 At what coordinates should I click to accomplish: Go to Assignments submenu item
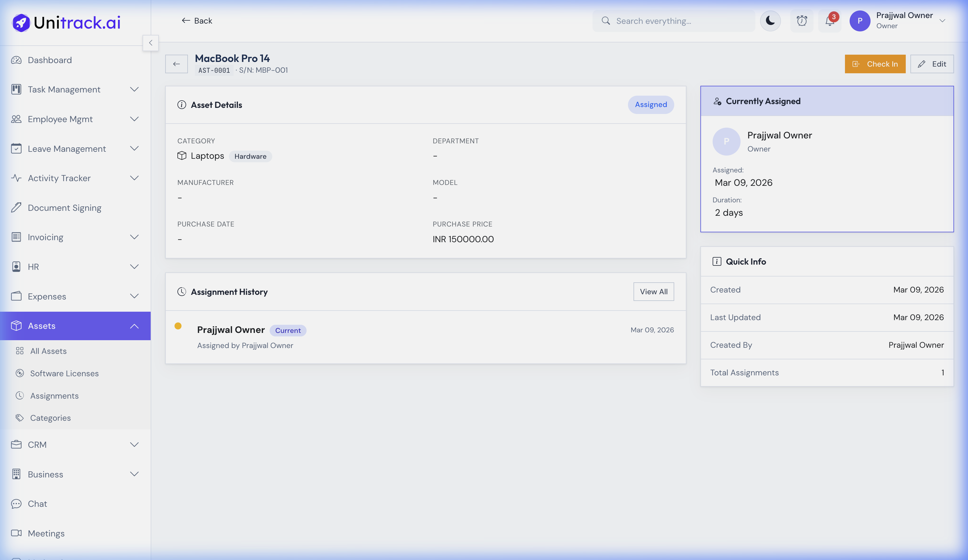click(54, 396)
